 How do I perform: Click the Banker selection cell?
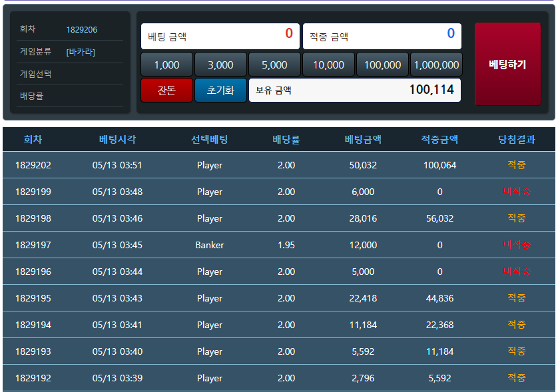(x=210, y=245)
